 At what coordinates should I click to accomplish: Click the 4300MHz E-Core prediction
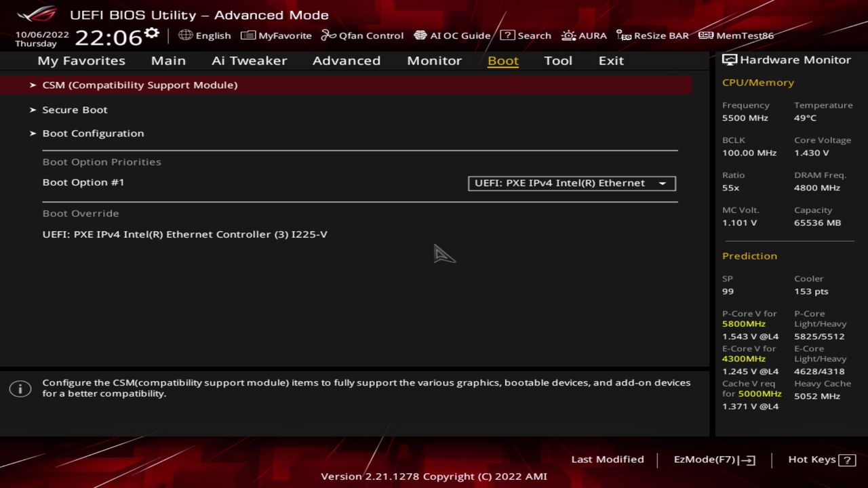(744, 359)
